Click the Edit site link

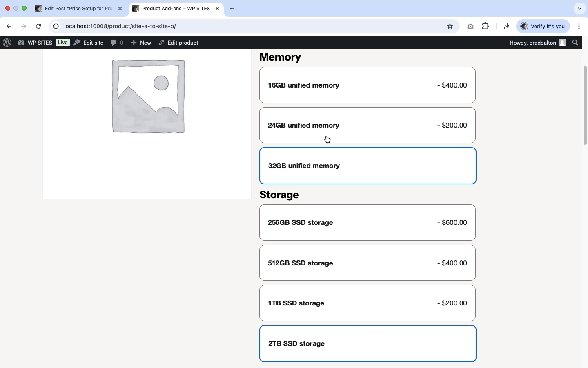click(x=89, y=43)
